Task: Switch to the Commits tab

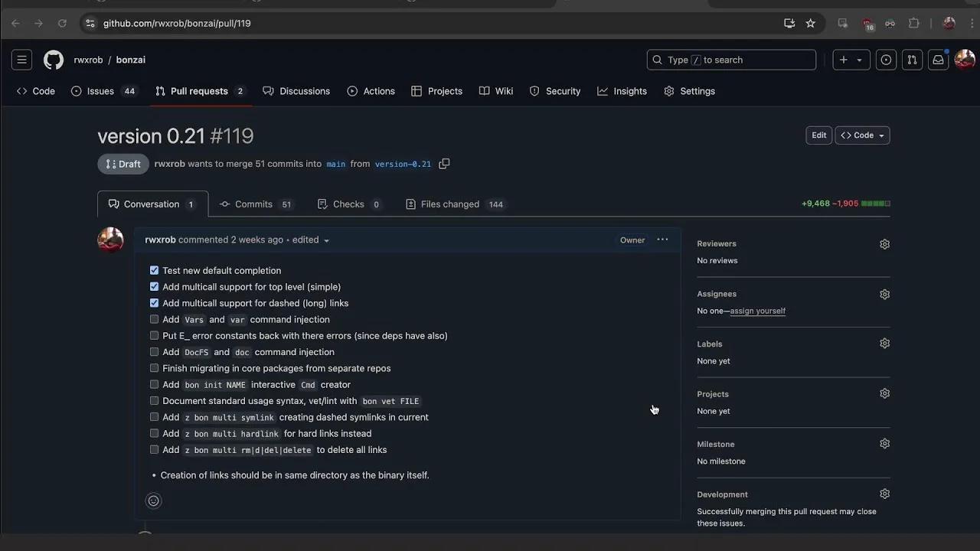Action: [255, 204]
